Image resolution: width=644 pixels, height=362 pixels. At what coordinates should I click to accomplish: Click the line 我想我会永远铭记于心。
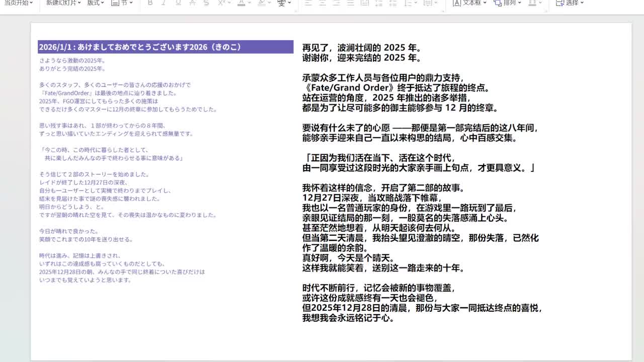(x=348, y=318)
